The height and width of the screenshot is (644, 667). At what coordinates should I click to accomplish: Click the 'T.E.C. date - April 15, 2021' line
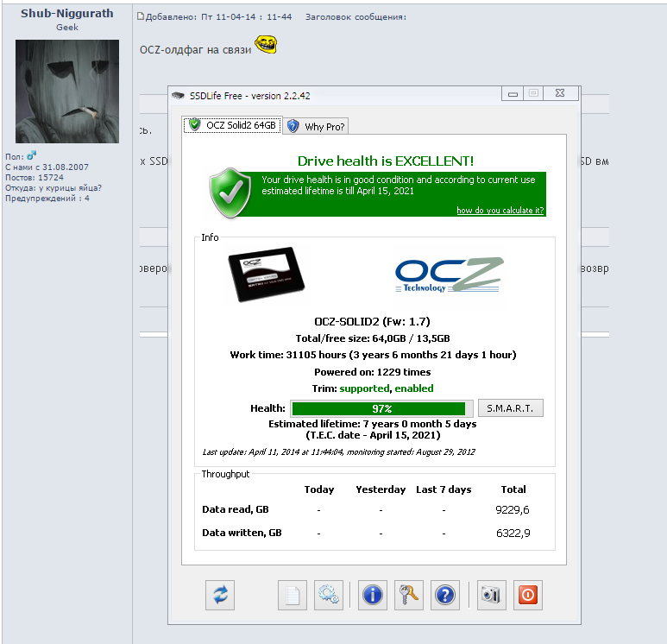pos(373,435)
